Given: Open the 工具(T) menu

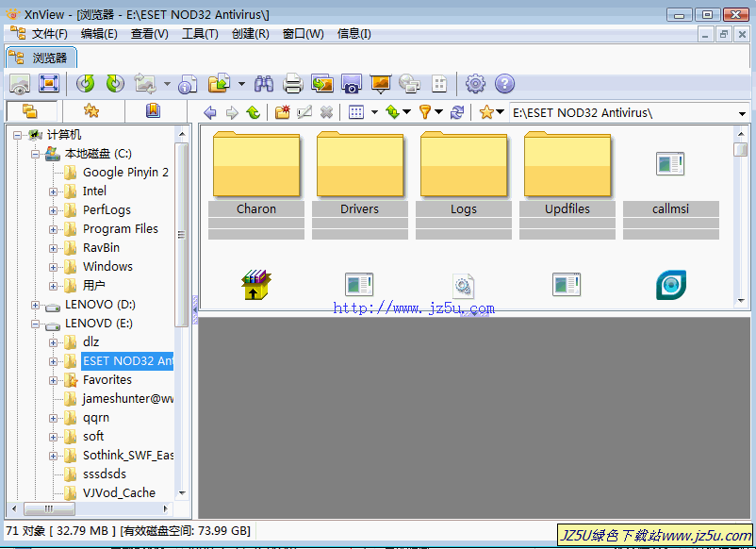Looking at the screenshot, I should tap(200, 34).
